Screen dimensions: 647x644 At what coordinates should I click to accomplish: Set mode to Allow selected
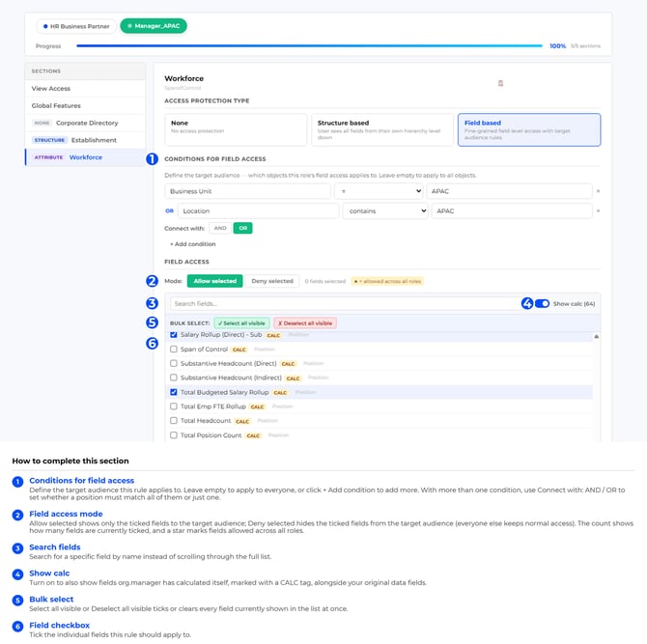pyautogui.click(x=215, y=281)
